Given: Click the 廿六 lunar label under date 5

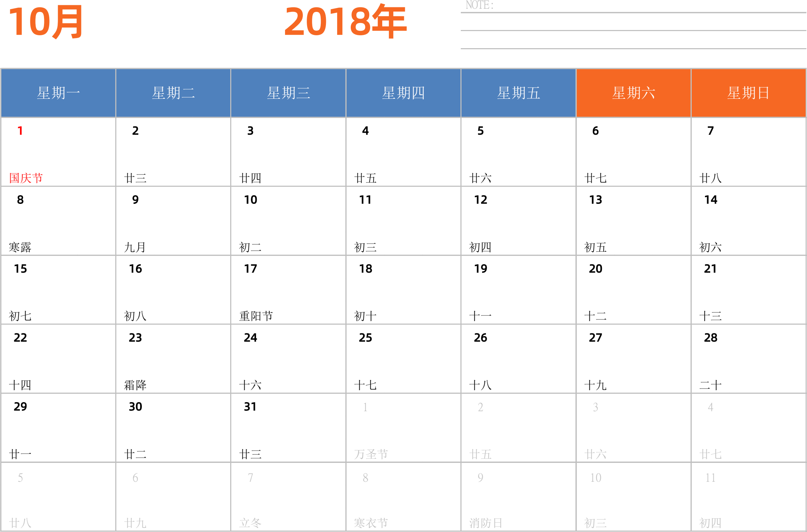Looking at the screenshot, I should click(480, 178).
